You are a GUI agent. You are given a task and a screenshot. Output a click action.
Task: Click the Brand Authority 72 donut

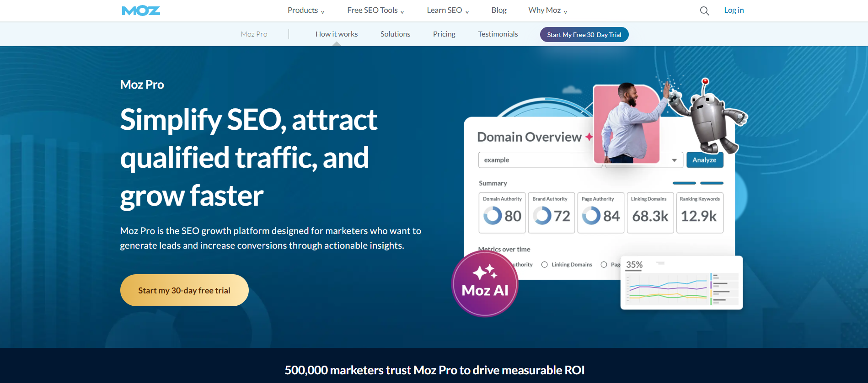pos(542,215)
